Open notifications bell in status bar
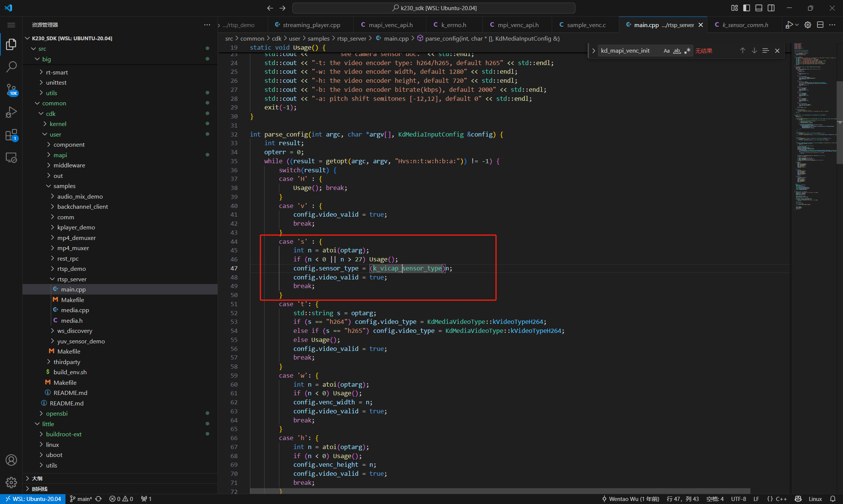The height and width of the screenshot is (504, 843). 833,499
